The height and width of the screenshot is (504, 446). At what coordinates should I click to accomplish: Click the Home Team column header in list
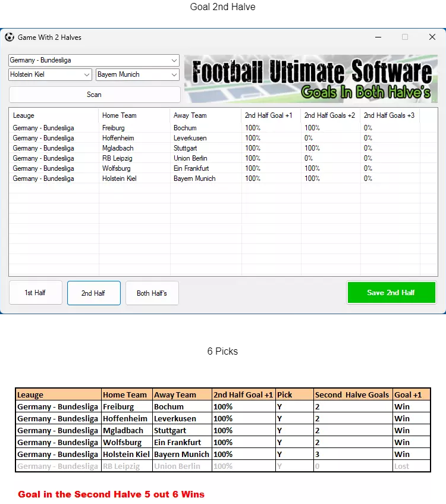[x=134, y=115]
